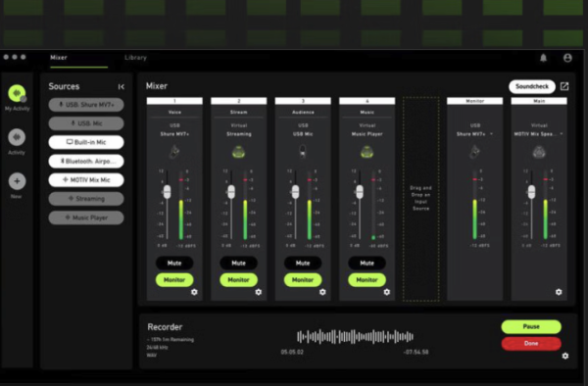Pause the recording
Screen dimensions: 588x386
point(531,327)
